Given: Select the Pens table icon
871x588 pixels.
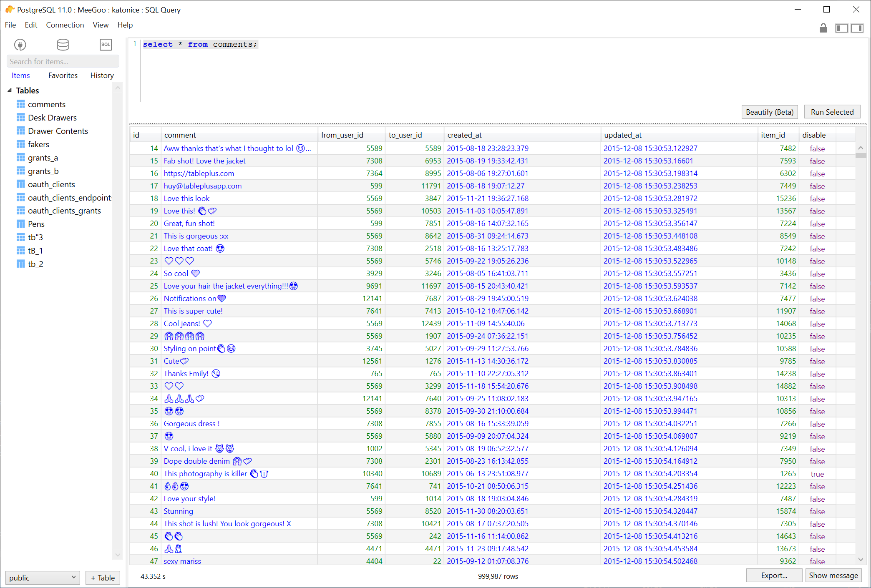Looking at the screenshot, I should (21, 224).
